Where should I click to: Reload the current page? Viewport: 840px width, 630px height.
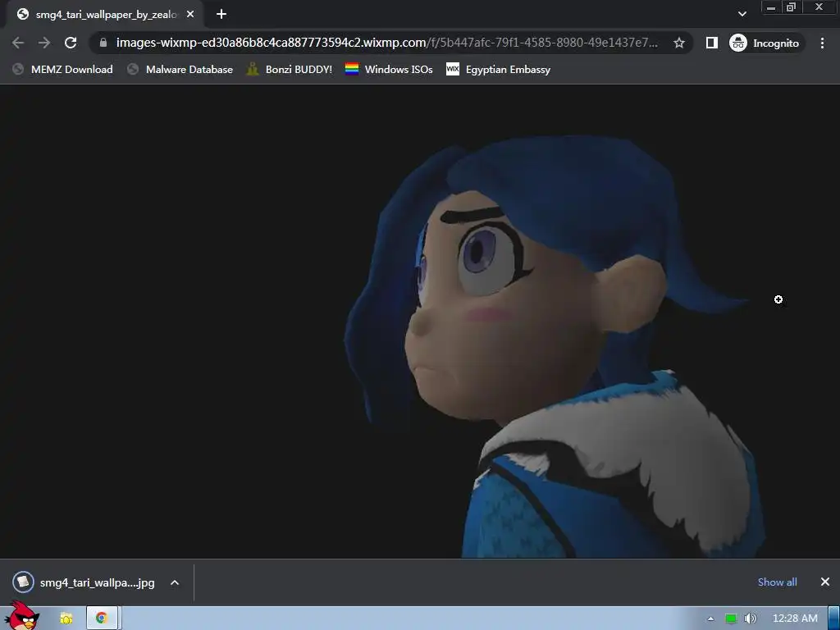coord(71,43)
